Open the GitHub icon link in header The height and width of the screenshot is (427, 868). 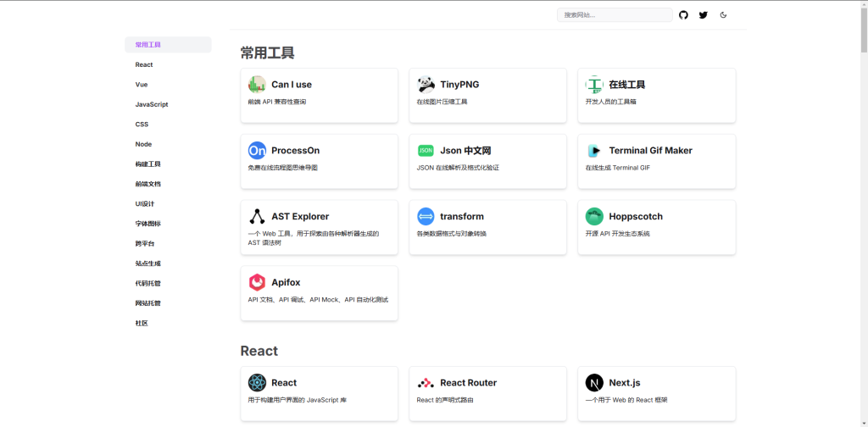pyautogui.click(x=684, y=15)
